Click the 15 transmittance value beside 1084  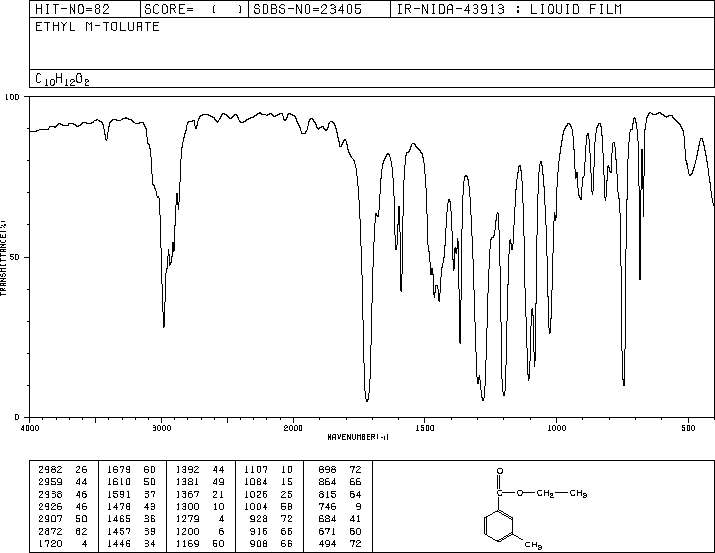click(x=286, y=482)
